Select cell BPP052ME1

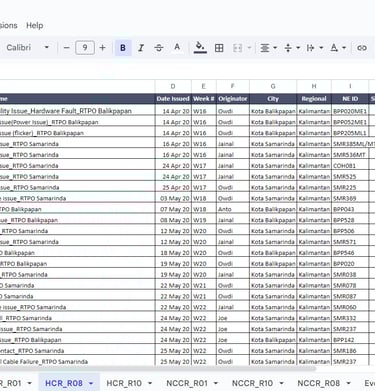[x=350, y=122]
